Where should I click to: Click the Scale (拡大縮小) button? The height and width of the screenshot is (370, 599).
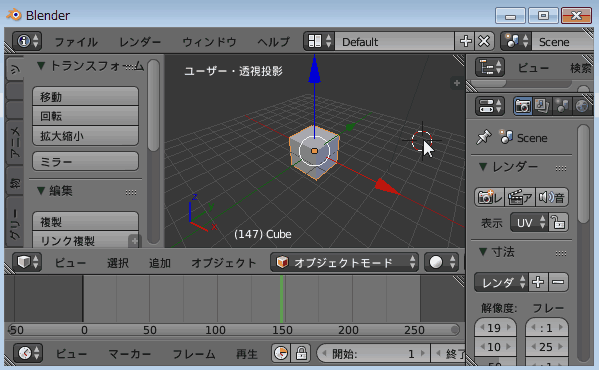pos(86,136)
